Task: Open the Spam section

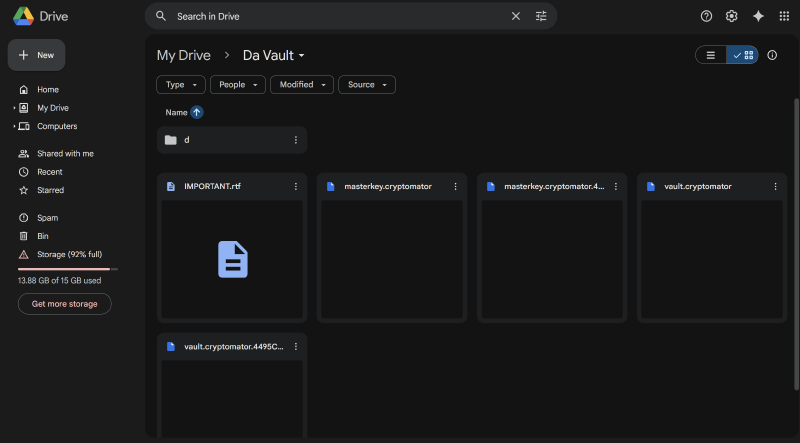Action: (x=47, y=218)
